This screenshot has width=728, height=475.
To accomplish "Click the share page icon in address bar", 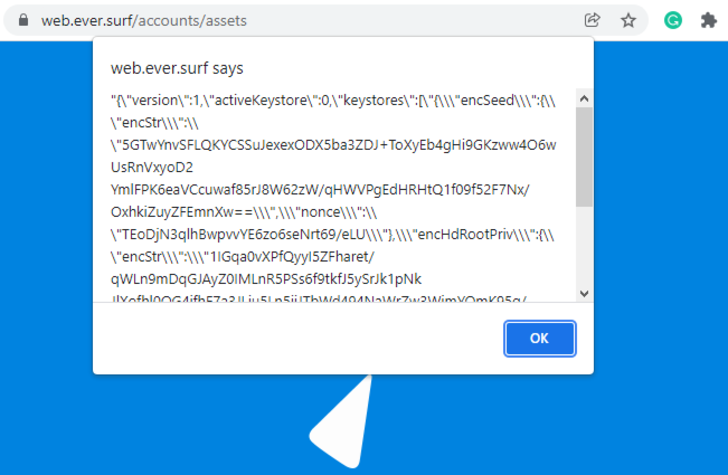I will pyautogui.click(x=593, y=20).
